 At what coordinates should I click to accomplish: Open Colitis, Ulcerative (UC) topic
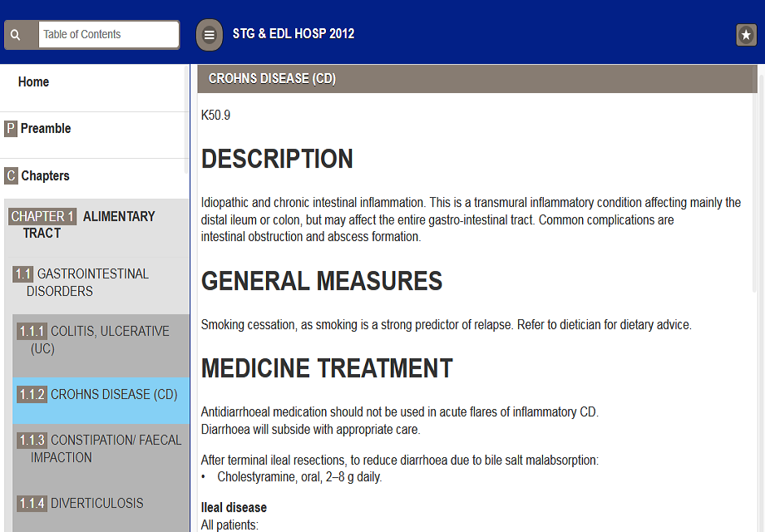click(x=101, y=340)
